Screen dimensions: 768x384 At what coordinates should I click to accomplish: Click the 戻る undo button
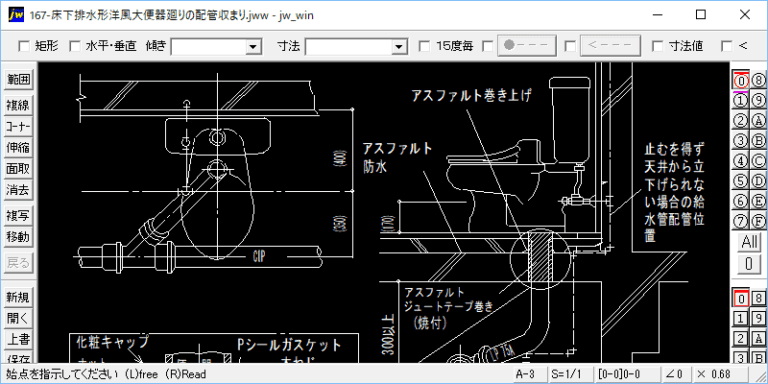(18, 263)
